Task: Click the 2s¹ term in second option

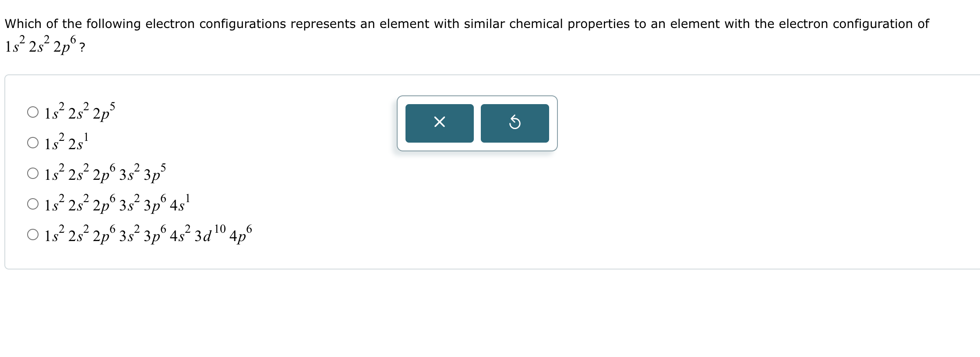Action: 78,143
